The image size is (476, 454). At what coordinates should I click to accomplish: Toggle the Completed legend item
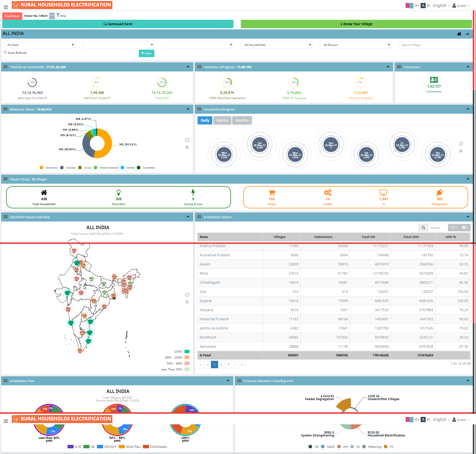[x=146, y=168]
